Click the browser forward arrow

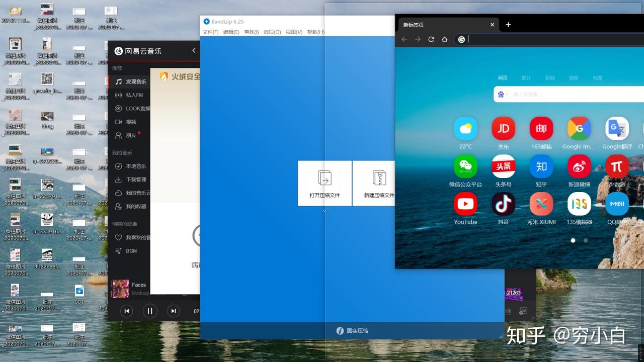click(x=418, y=39)
